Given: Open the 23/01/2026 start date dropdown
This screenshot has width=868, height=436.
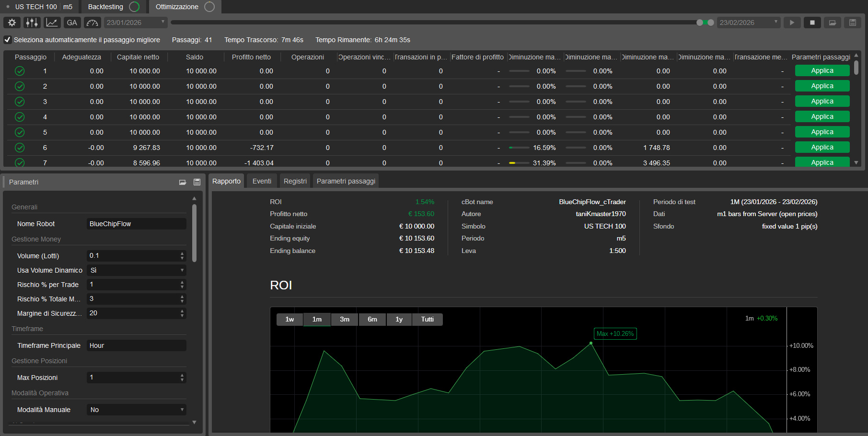Looking at the screenshot, I should (x=162, y=22).
